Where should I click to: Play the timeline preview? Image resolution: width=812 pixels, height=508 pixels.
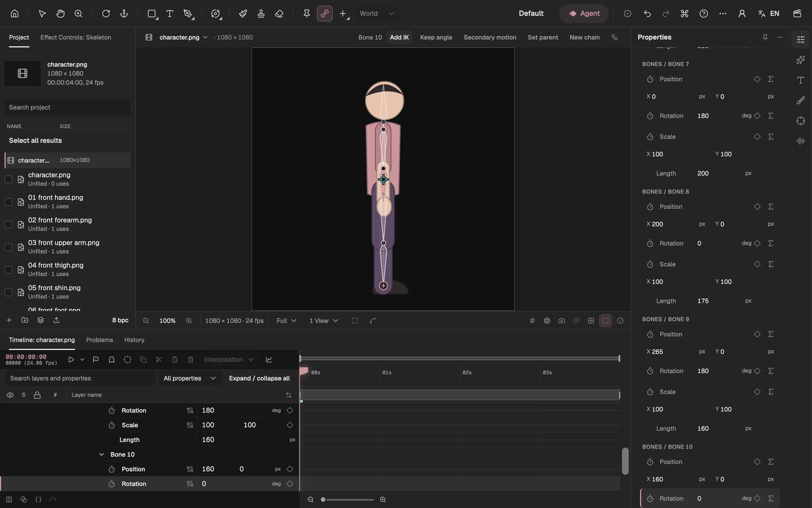[x=71, y=360]
